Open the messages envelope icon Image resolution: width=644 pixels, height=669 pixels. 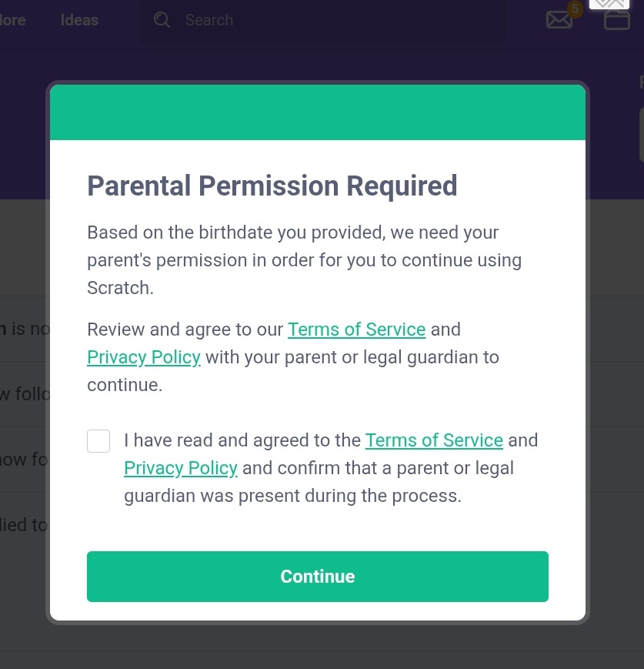(559, 20)
